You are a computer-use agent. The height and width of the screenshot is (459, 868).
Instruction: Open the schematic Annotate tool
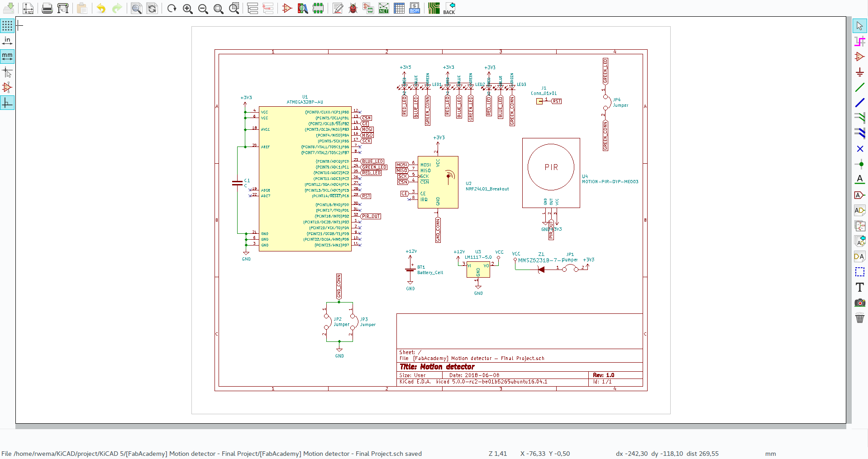click(x=338, y=8)
